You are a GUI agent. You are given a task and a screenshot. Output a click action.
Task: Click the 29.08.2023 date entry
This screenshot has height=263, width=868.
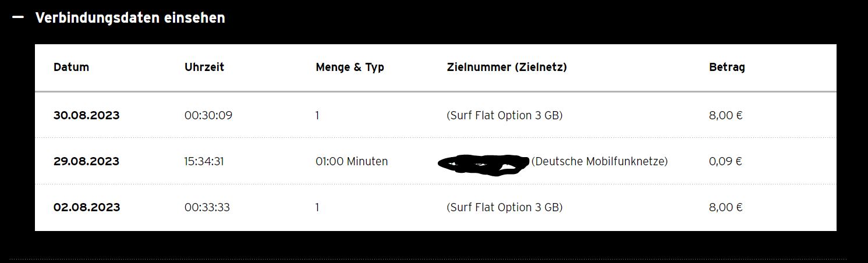pos(86,161)
